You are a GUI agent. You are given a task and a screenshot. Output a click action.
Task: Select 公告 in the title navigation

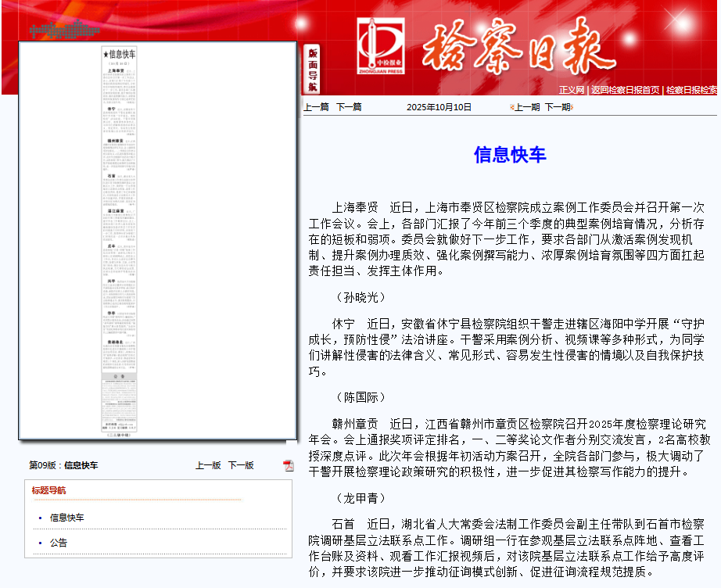pyautogui.click(x=59, y=543)
